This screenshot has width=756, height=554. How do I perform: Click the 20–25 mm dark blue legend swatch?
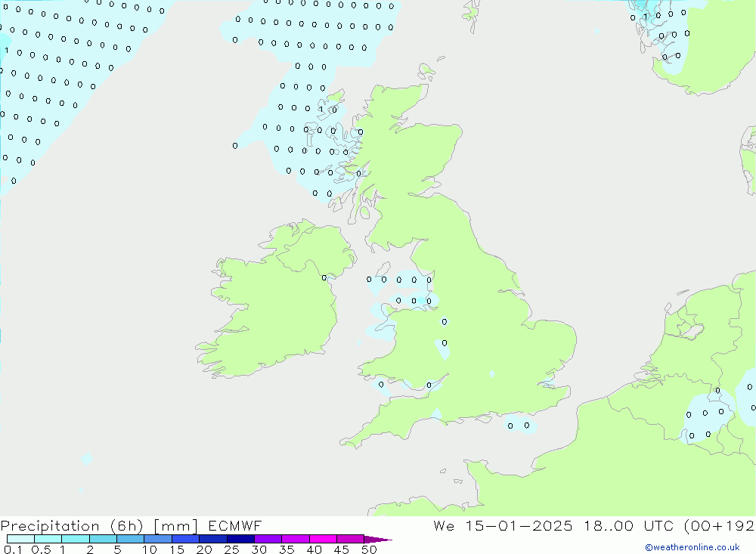point(213,539)
